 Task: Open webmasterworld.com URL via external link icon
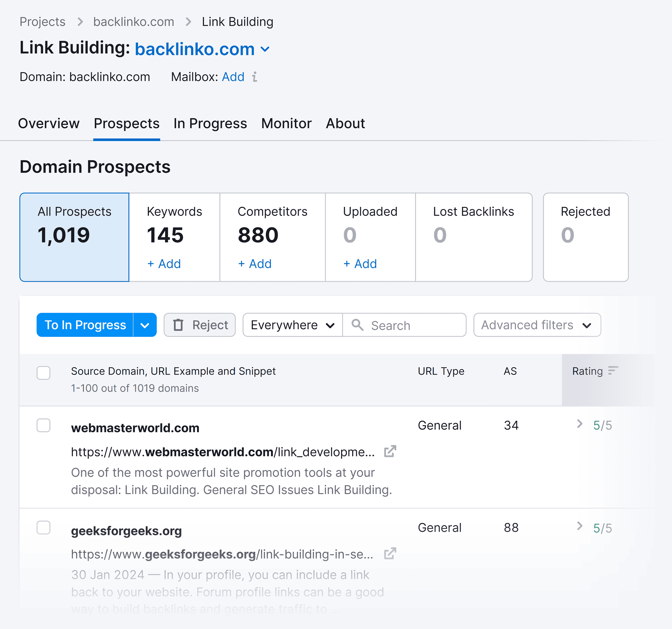pyautogui.click(x=389, y=452)
